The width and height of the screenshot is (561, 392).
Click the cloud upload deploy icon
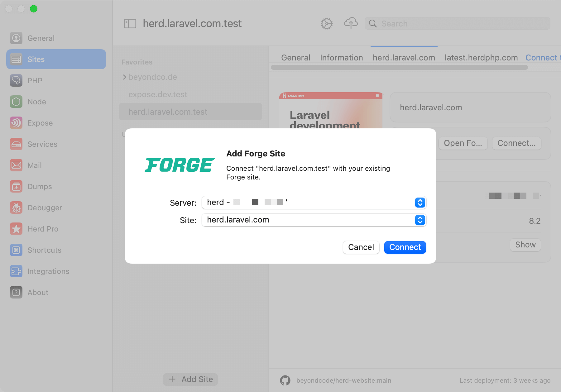click(351, 23)
